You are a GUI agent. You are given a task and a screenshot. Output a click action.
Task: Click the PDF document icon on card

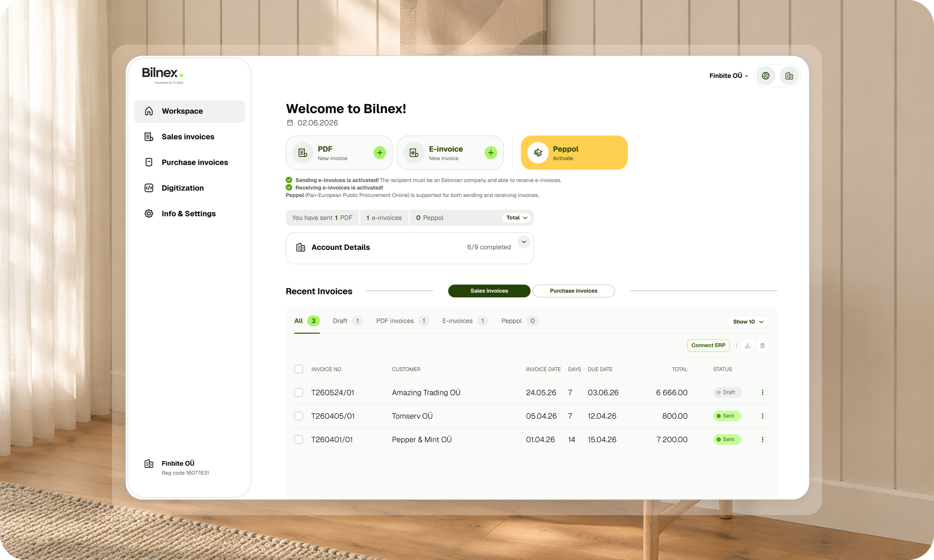[303, 152]
